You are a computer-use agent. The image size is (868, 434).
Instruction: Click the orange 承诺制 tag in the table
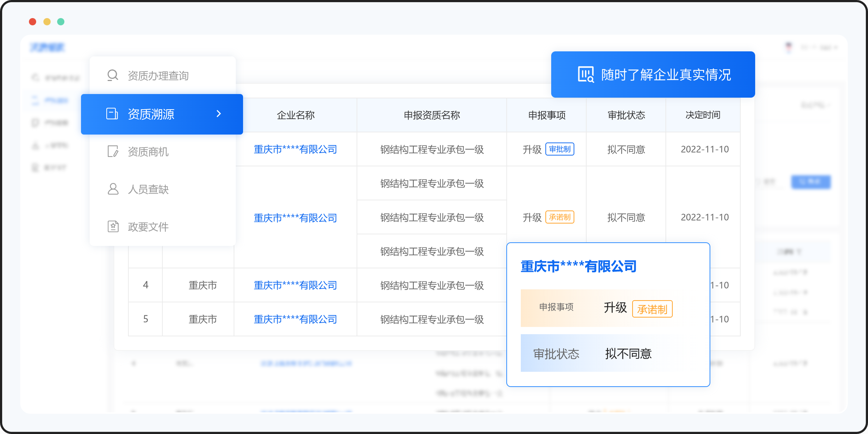[560, 217]
